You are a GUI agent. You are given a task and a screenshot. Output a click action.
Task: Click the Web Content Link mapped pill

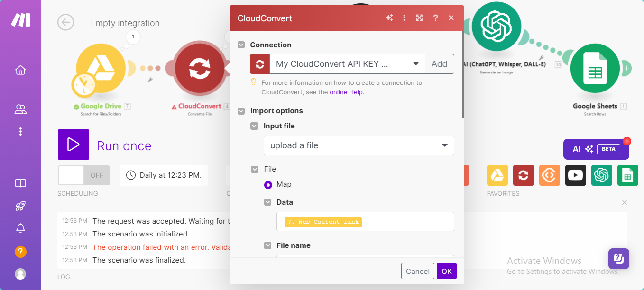click(x=323, y=222)
